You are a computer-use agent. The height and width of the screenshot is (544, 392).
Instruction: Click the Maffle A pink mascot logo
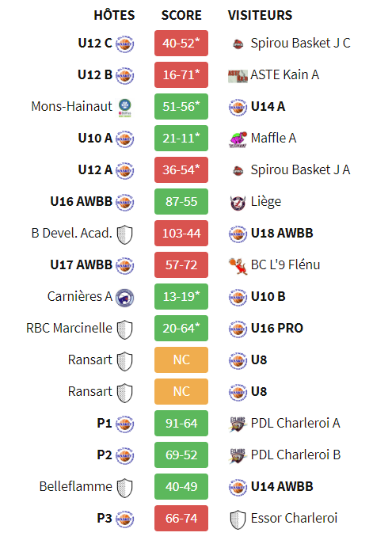click(238, 139)
